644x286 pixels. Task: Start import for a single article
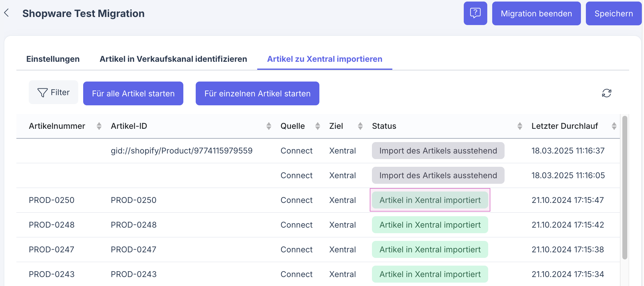coord(257,93)
